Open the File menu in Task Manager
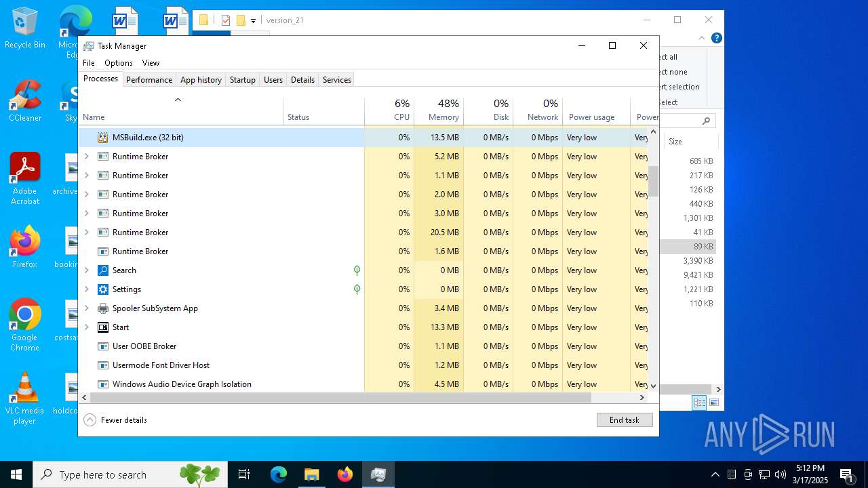The width and height of the screenshot is (868, 488). [89, 63]
